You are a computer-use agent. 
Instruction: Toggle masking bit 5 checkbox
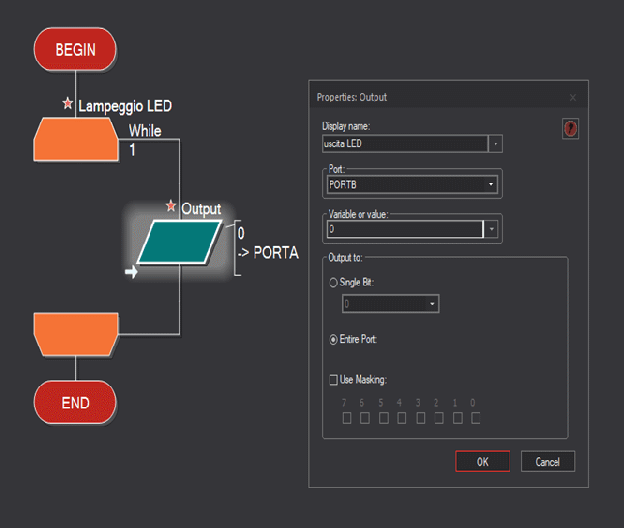[384, 418]
